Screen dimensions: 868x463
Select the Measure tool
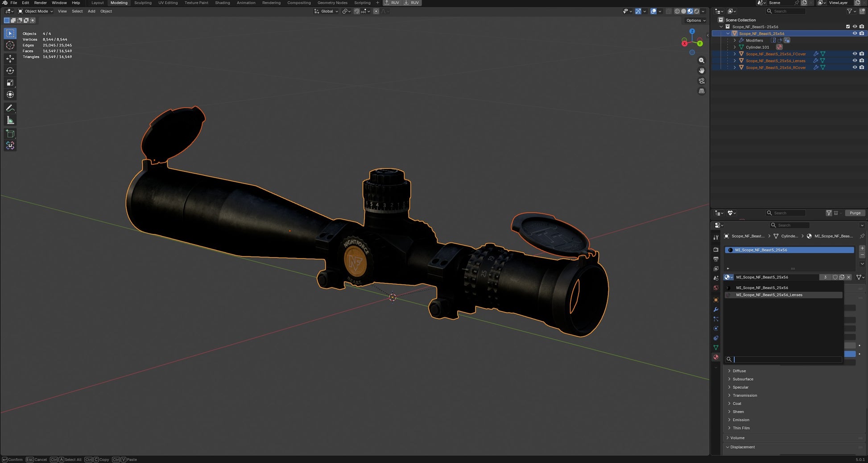10,121
